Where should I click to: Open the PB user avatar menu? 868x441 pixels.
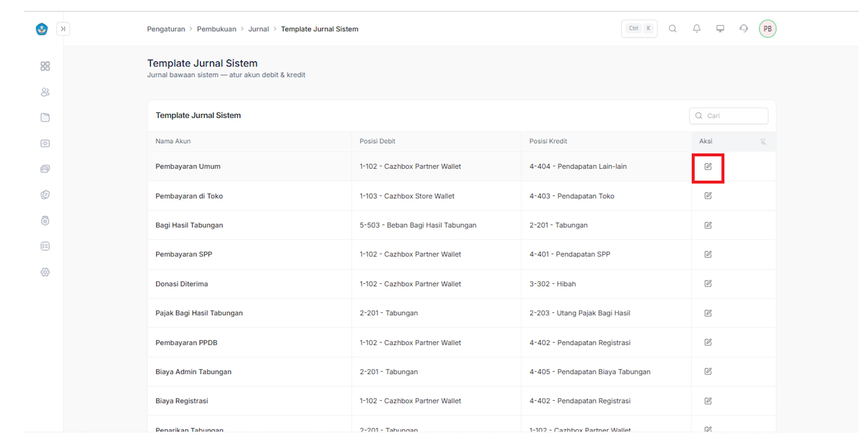click(x=768, y=29)
